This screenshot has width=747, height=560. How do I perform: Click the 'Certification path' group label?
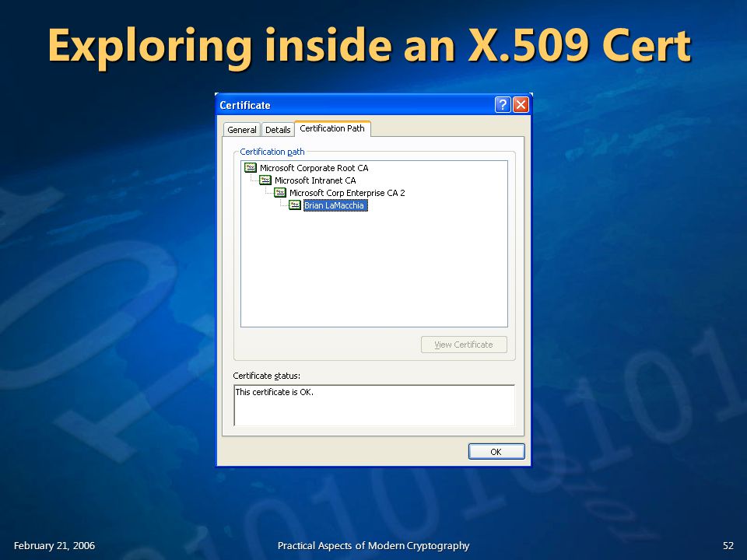coord(272,152)
